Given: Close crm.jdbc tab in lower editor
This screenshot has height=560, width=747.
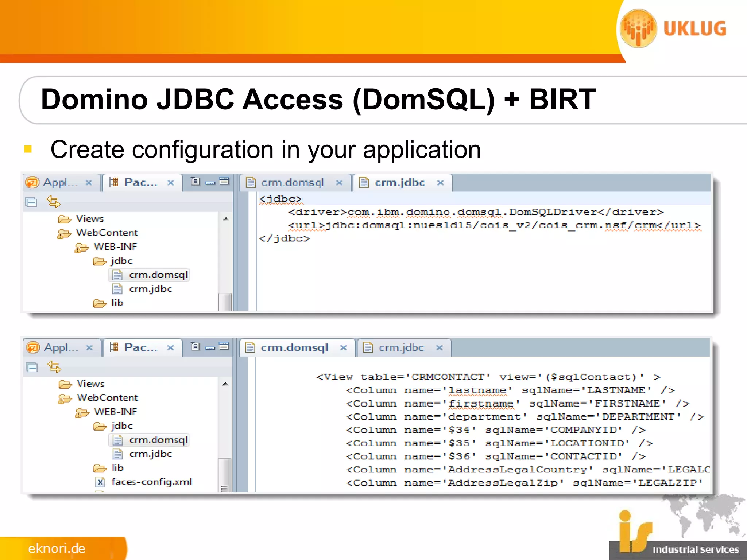Looking at the screenshot, I should [x=440, y=348].
